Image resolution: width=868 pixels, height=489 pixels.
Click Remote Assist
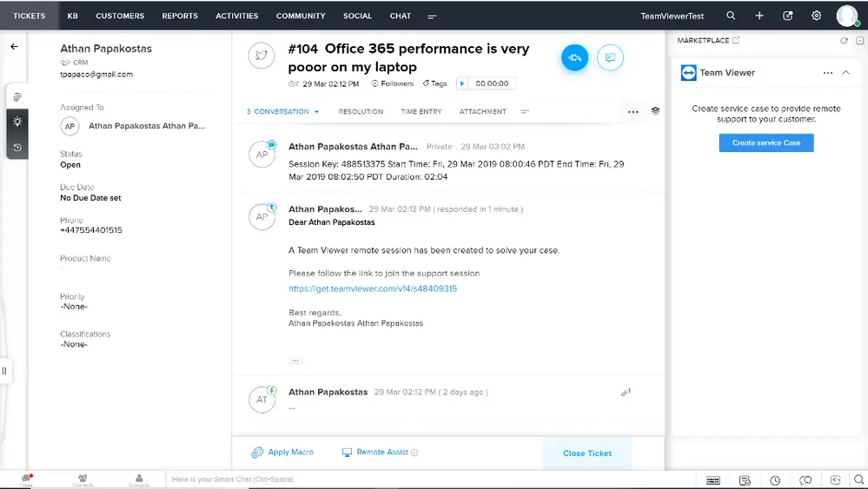coord(376,452)
